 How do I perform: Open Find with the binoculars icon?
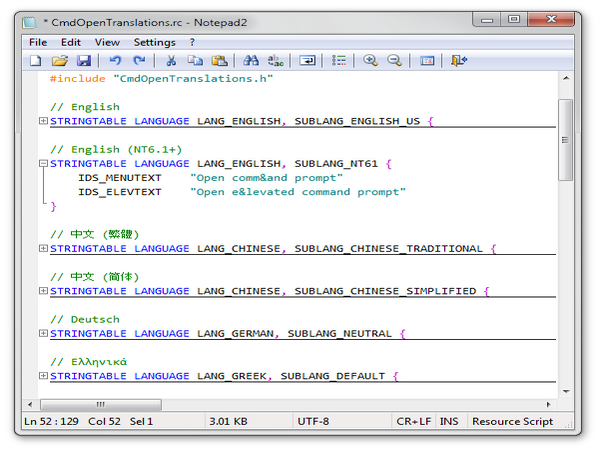point(251,60)
